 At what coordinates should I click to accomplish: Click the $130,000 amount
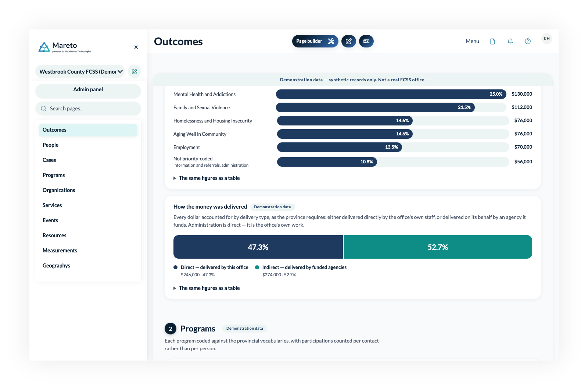522,94
